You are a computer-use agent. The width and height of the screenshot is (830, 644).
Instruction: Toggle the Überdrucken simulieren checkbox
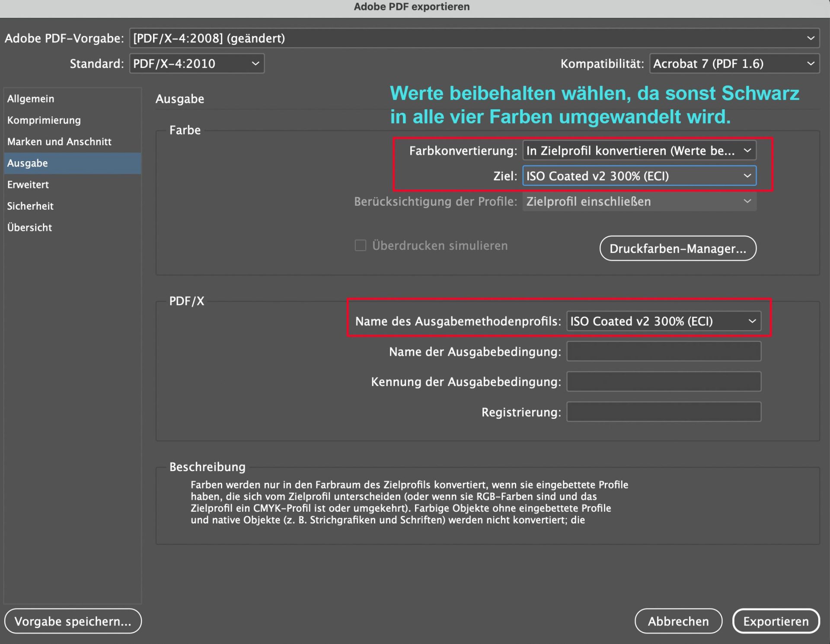[360, 245]
